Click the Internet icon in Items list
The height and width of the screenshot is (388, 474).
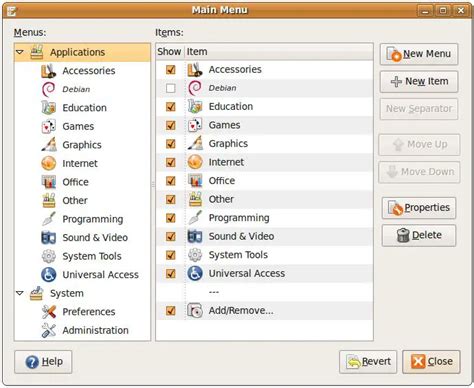195,162
